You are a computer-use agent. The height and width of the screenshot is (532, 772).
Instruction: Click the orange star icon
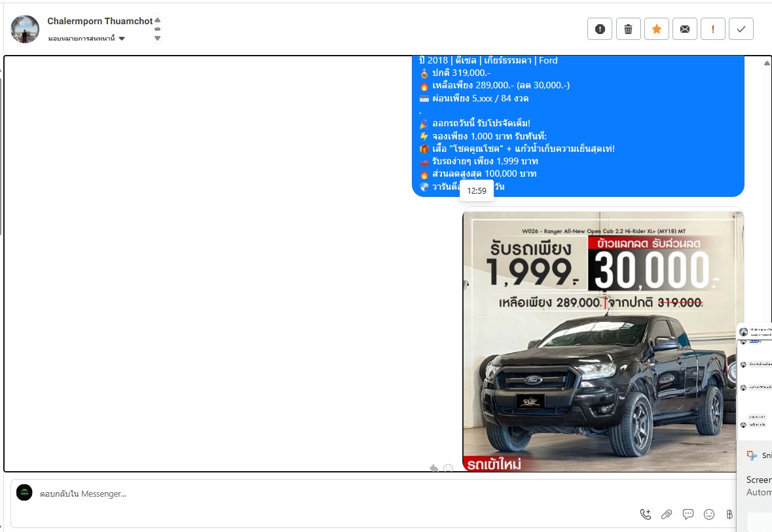point(656,29)
